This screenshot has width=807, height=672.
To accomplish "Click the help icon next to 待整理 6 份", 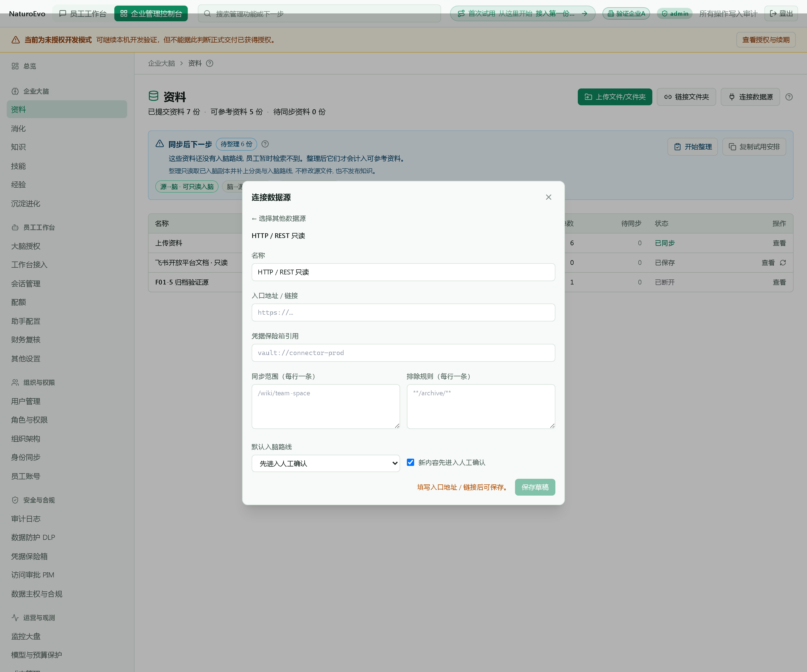I will tap(265, 144).
